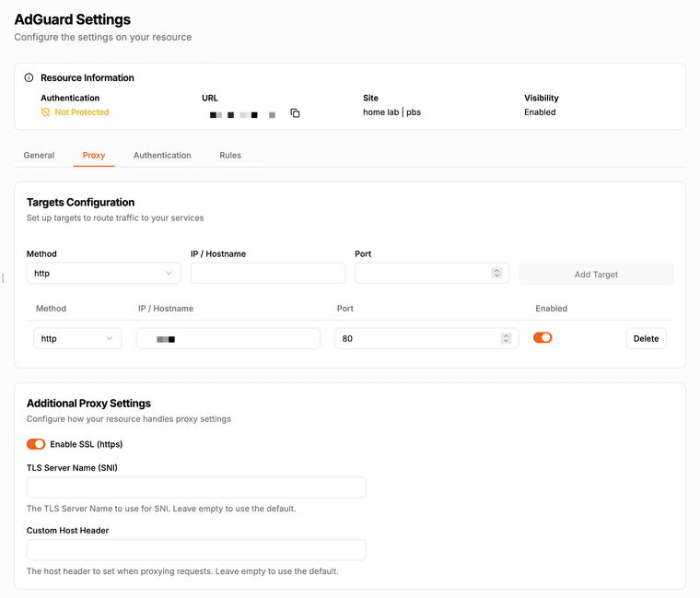Click the empty Port field stepper arrows
This screenshot has height=598, width=700.
click(496, 273)
